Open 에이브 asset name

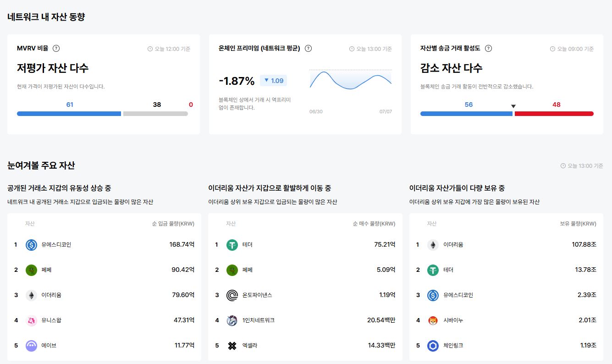tap(49, 345)
